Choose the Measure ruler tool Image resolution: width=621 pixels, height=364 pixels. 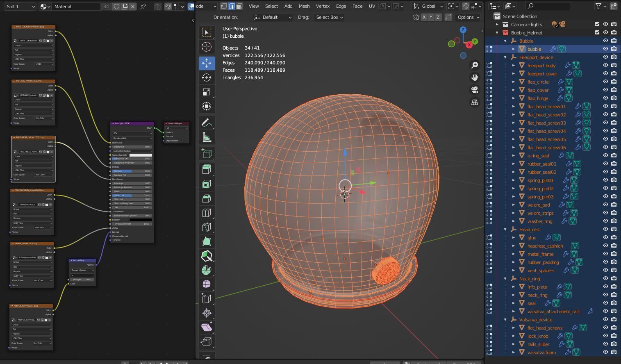207,137
